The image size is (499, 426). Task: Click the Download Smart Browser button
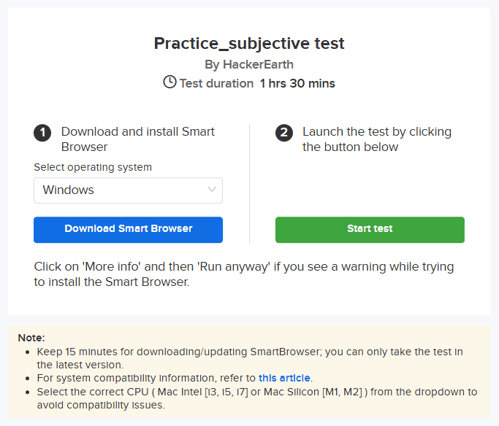point(128,230)
